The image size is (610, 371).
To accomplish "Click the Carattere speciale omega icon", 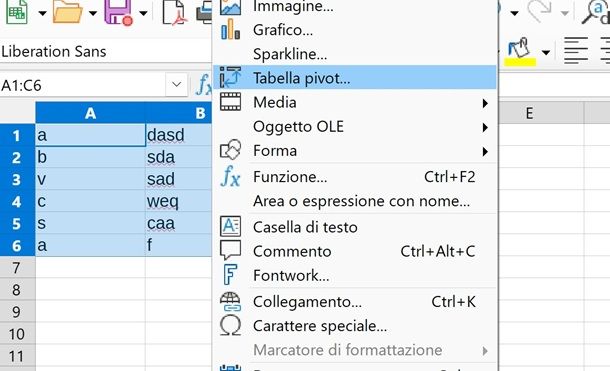I will 230,326.
